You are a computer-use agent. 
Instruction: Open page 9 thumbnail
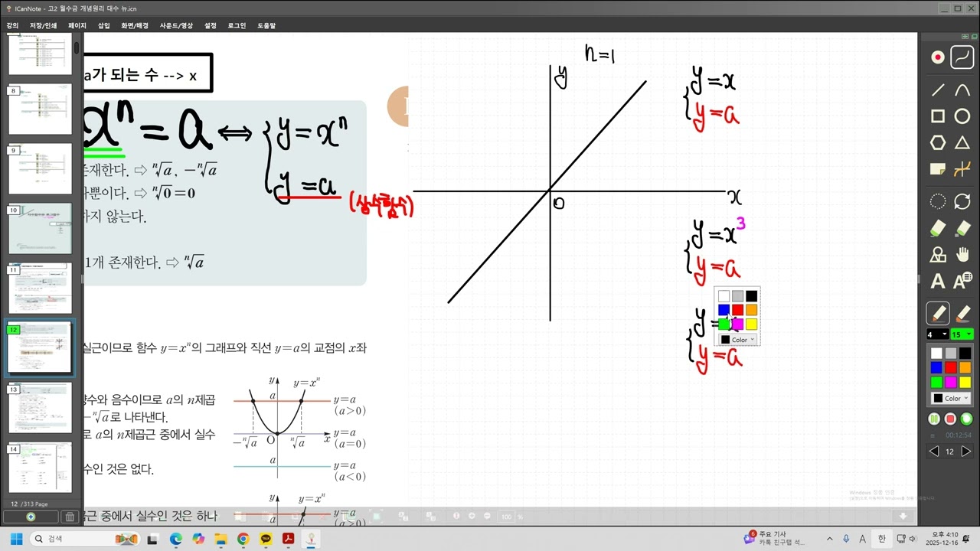point(40,170)
